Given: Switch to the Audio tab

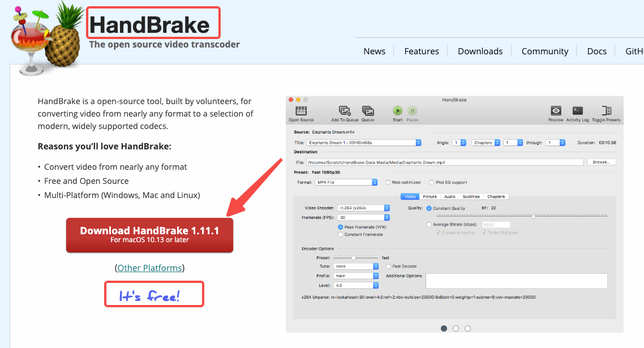Looking at the screenshot, I should pos(450,196).
